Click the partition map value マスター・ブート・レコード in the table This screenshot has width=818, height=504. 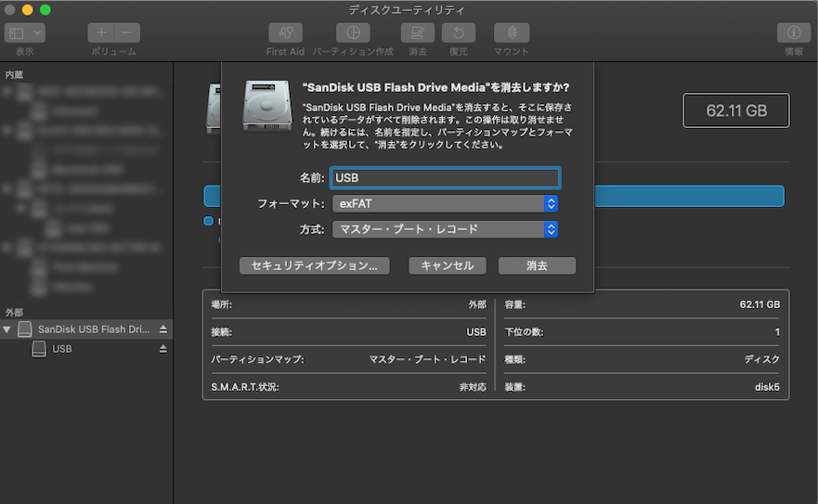click(427, 359)
